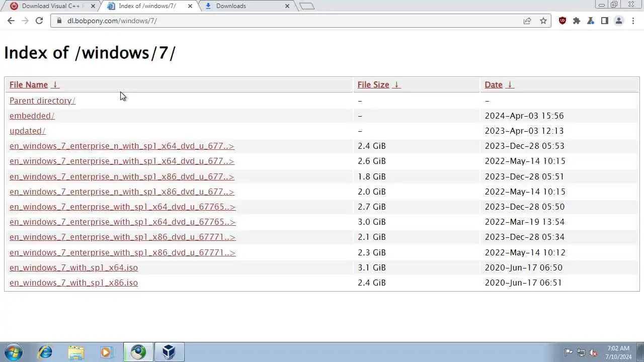Click the descending arrow next to File Name
Image resolution: width=644 pixels, height=362 pixels.
(55, 84)
